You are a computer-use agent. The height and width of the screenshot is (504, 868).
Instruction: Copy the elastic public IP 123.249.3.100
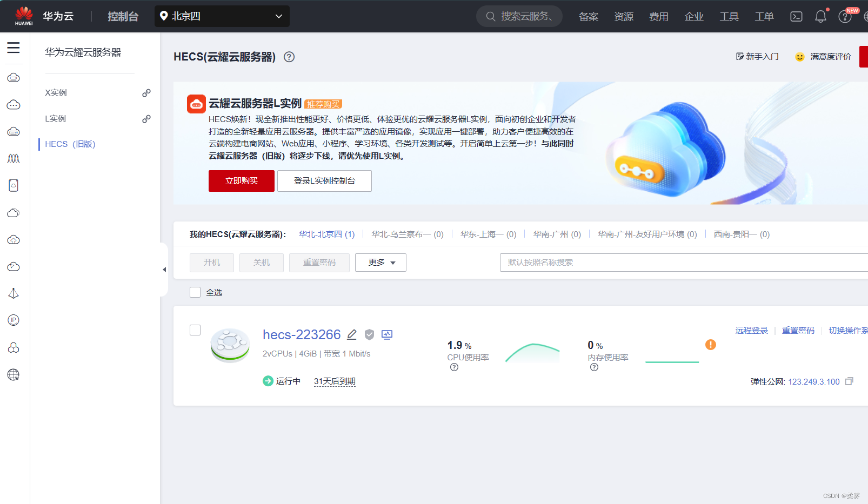(849, 381)
